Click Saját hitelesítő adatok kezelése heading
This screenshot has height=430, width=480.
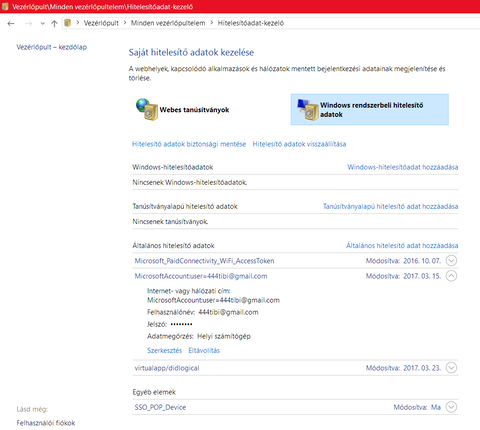coord(191,52)
